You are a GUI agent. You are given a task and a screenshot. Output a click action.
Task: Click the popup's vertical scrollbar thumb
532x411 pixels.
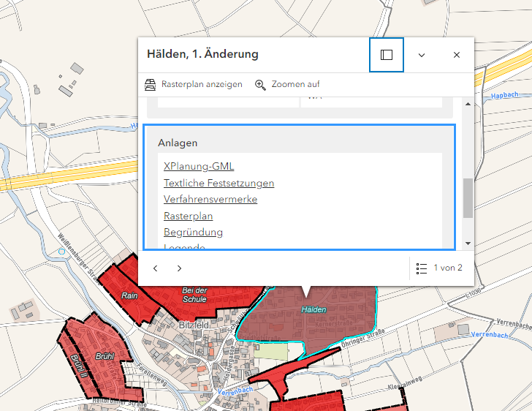[x=468, y=197]
